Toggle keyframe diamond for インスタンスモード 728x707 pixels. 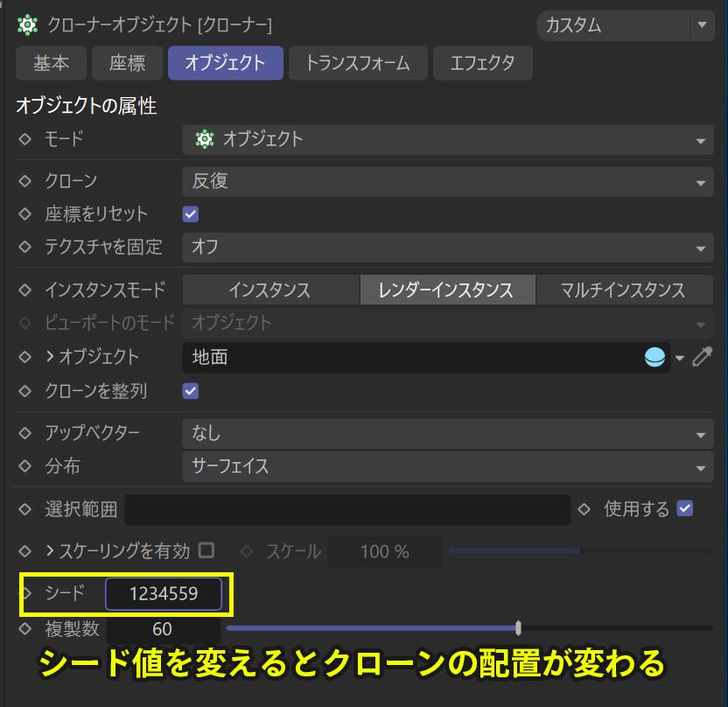pyautogui.click(x=24, y=290)
